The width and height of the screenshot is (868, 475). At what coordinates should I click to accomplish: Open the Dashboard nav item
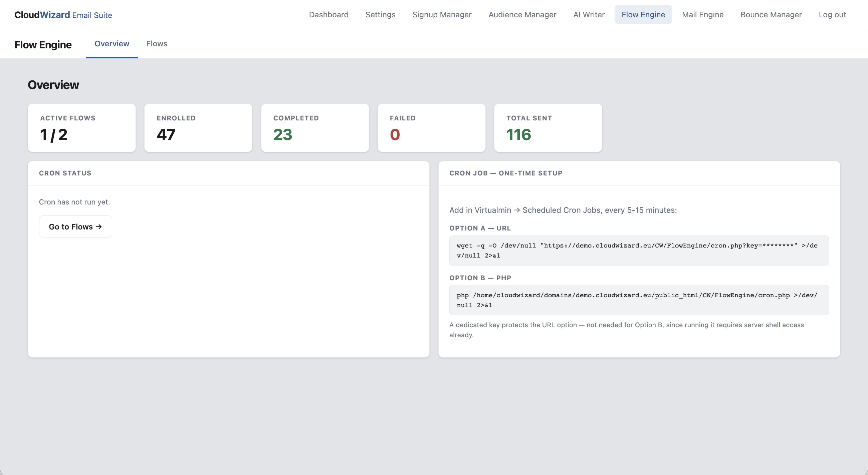pyautogui.click(x=329, y=14)
